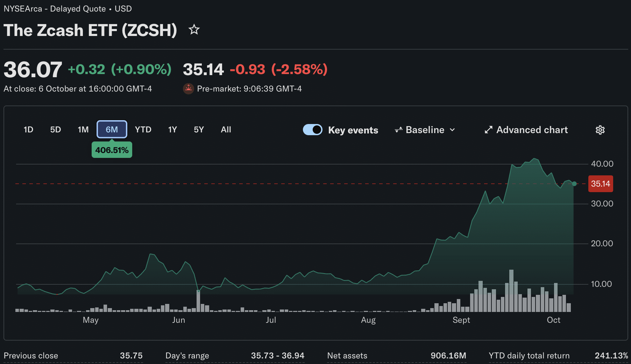This screenshot has height=364, width=631.
Task: Switch chart to 5Y range
Action: (199, 130)
